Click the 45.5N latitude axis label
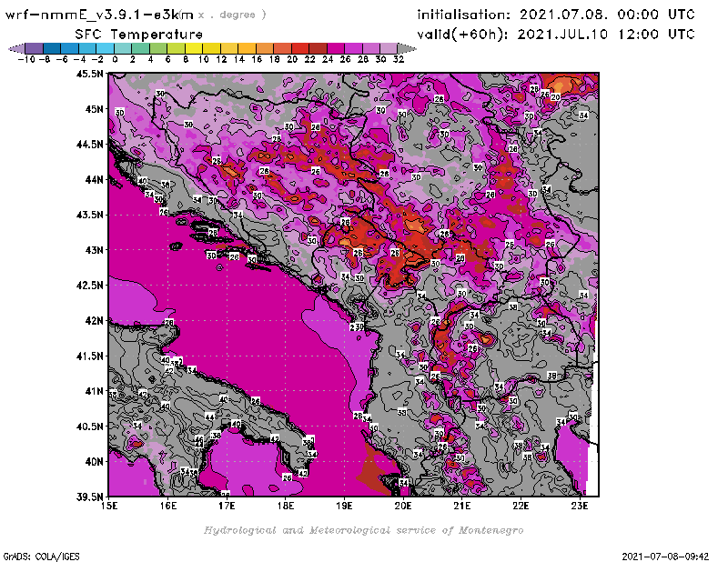The image size is (728, 562). click(x=92, y=74)
